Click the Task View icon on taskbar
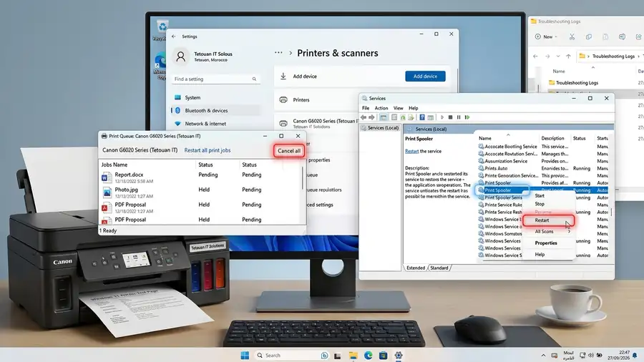This screenshot has height=362, width=644. tap(338, 356)
